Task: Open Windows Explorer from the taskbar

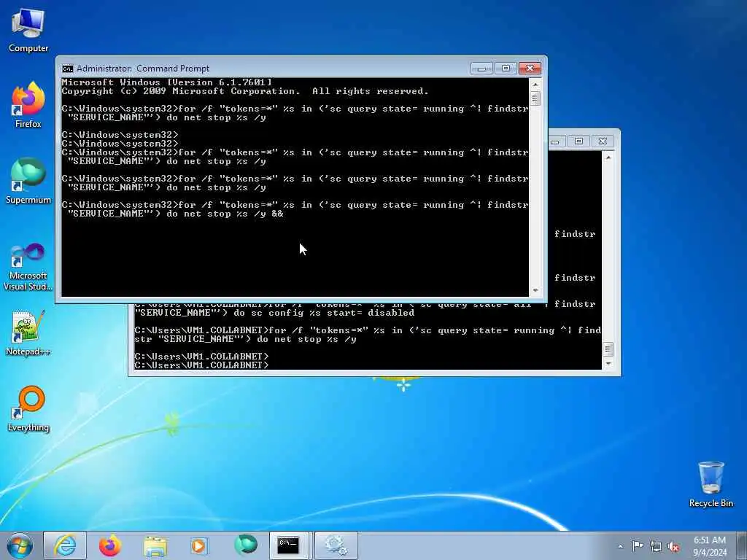Action: 155,545
